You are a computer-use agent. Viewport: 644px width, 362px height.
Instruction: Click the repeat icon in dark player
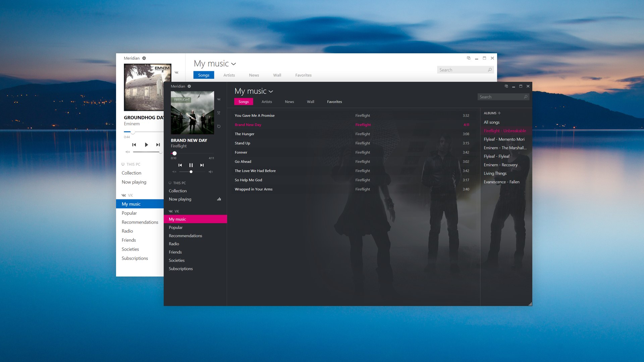[218, 126]
